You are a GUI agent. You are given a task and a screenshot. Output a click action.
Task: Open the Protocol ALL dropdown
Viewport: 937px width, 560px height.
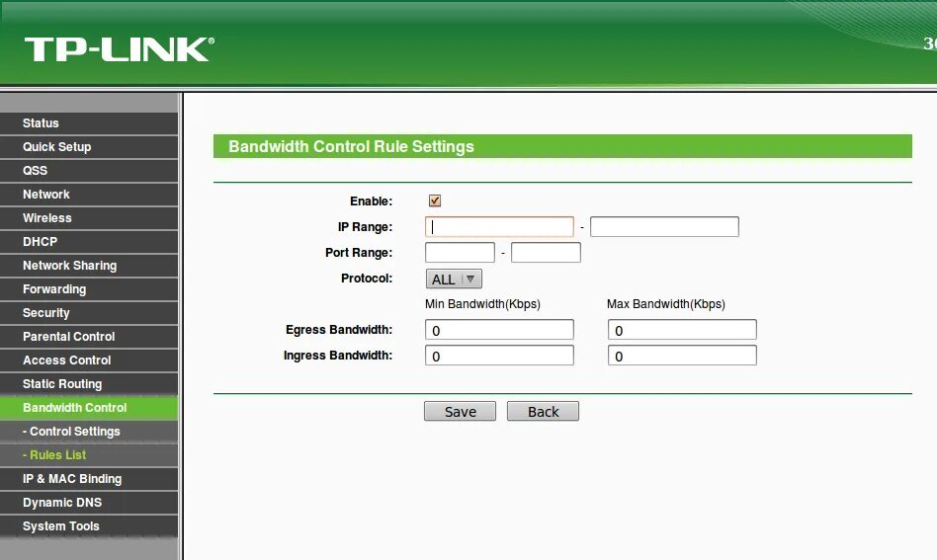click(454, 279)
